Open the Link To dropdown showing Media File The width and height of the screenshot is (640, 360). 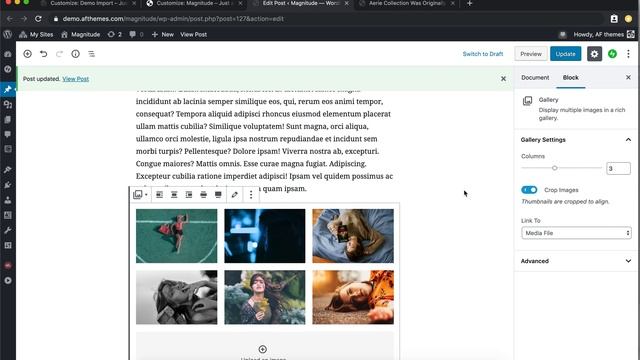click(x=576, y=233)
